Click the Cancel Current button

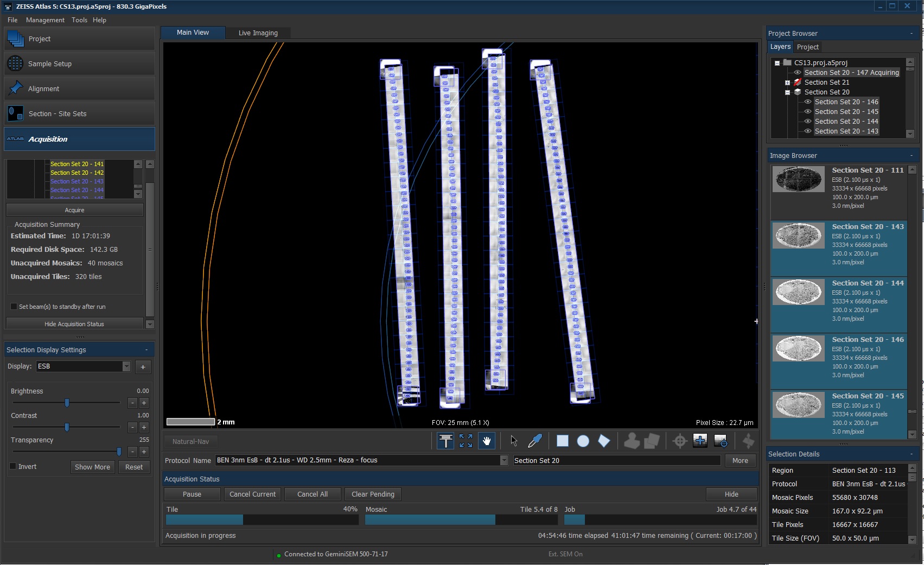pyautogui.click(x=252, y=494)
